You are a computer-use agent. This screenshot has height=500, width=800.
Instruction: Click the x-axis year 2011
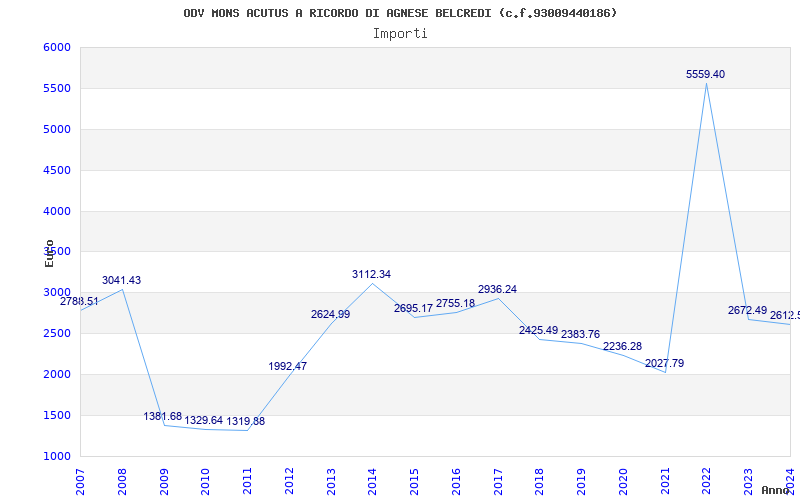(247, 482)
